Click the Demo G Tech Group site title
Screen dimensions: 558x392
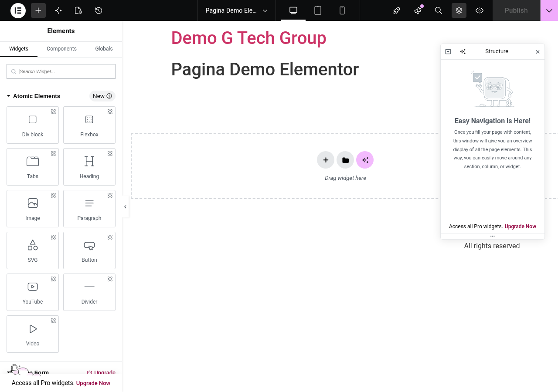(x=248, y=38)
